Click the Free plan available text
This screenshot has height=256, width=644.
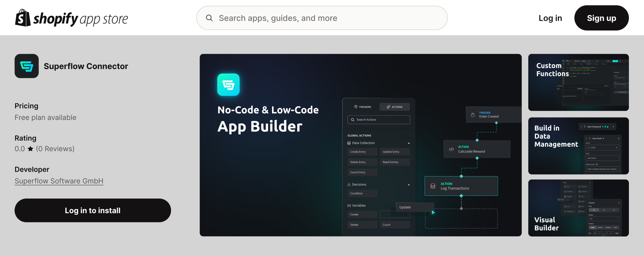[46, 118]
